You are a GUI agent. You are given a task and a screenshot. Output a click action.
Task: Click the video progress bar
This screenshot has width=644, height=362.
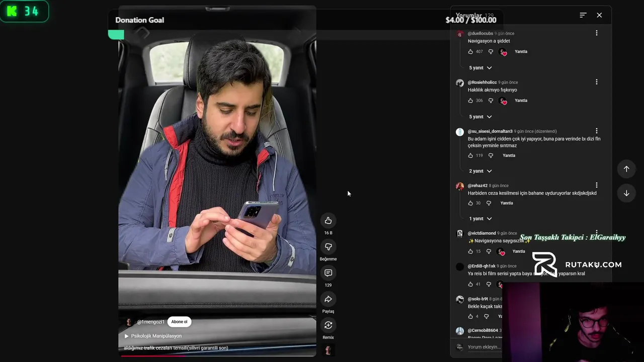tap(217, 355)
